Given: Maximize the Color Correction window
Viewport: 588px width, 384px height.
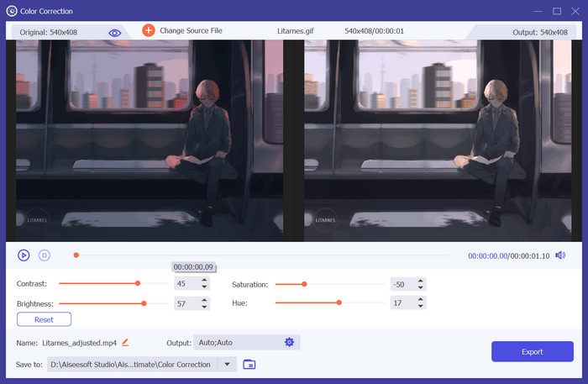Looking at the screenshot, I should tap(557, 11).
